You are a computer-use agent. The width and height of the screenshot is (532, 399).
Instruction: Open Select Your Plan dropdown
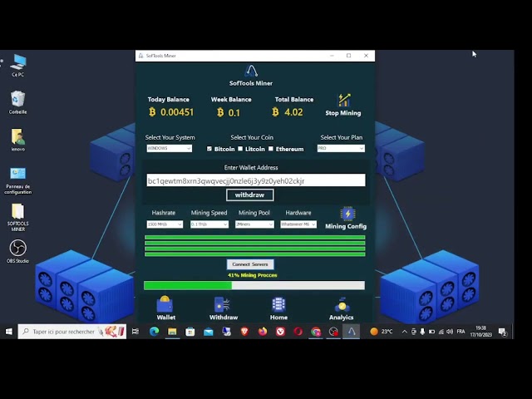click(x=341, y=148)
